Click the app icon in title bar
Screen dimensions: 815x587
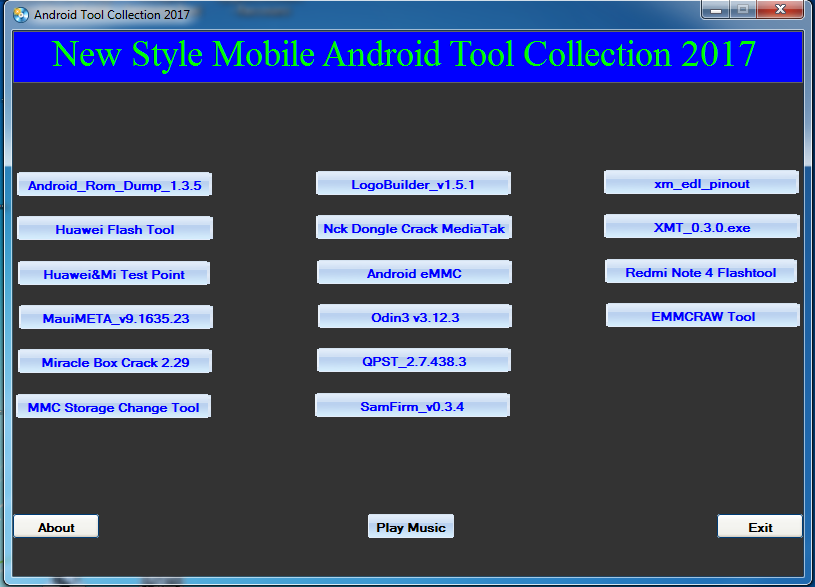(x=21, y=14)
